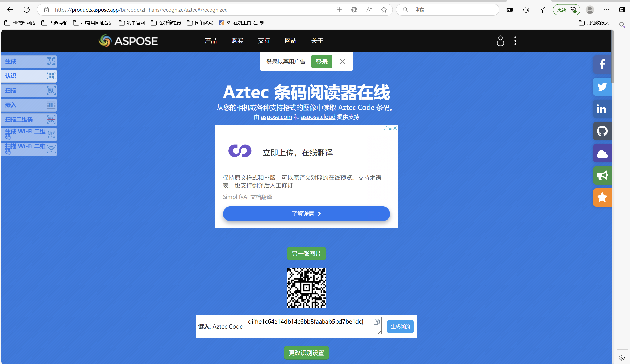Open the 支持 menu
This screenshot has height=364, width=630.
click(264, 41)
